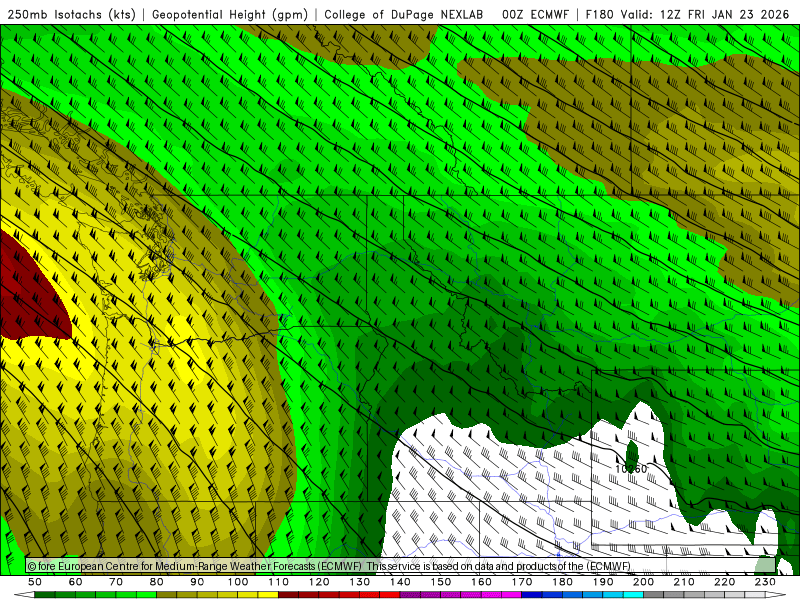Click the bright red swatch left of 140
The height and width of the screenshot is (600, 800).
pos(390,595)
